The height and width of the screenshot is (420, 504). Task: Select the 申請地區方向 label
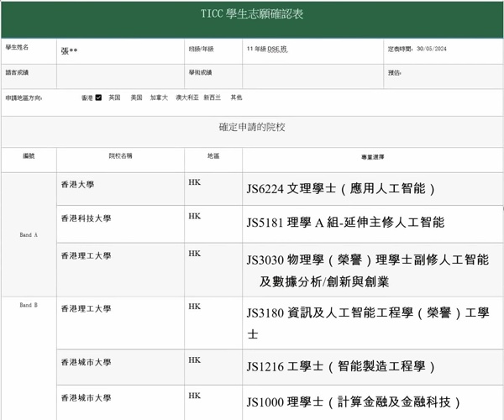[x=24, y=97]
